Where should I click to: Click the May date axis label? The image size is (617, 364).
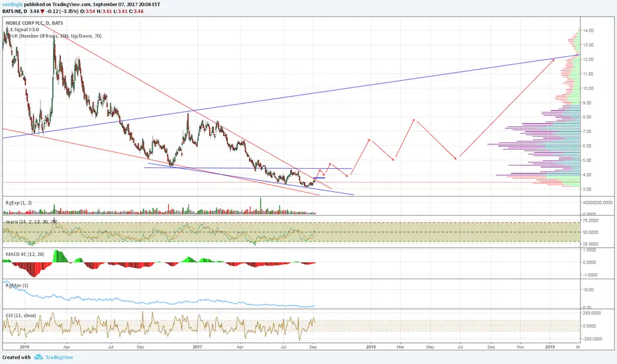(x=430, y=347)
